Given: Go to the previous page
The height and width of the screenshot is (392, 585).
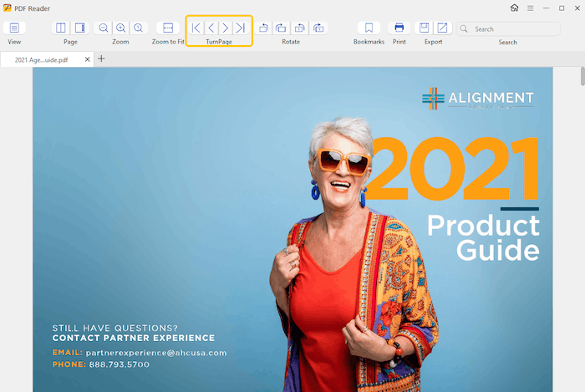Looking at the screenshot, I should (x=211, y=28).
